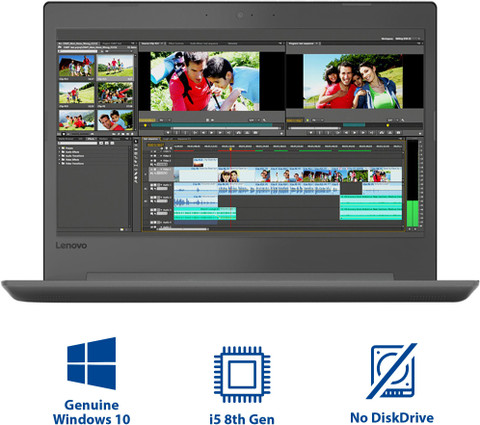480x425 pixels.
Task: Click Extract button in Program monitor
Action: click(390, 133)
